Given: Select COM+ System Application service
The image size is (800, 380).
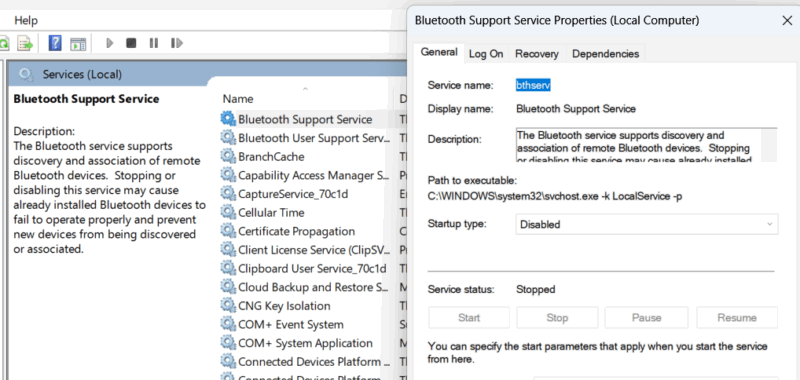Looking at the screenshot, I should (306, 343).
